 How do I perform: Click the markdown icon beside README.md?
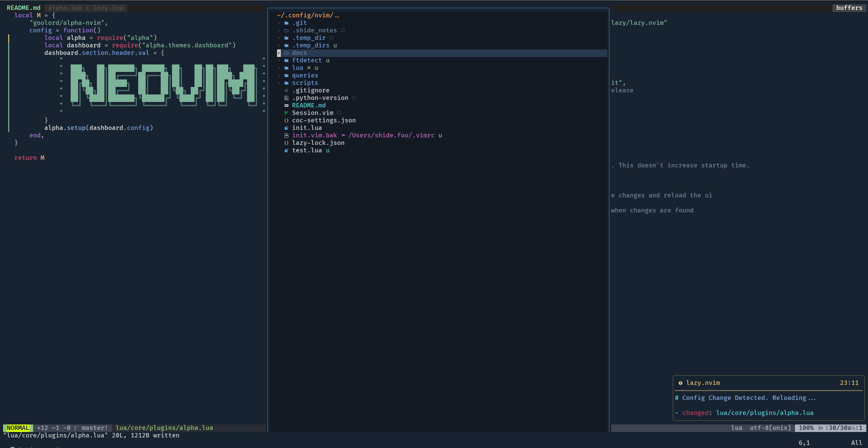pyautogui.click(x=286, y=105)
